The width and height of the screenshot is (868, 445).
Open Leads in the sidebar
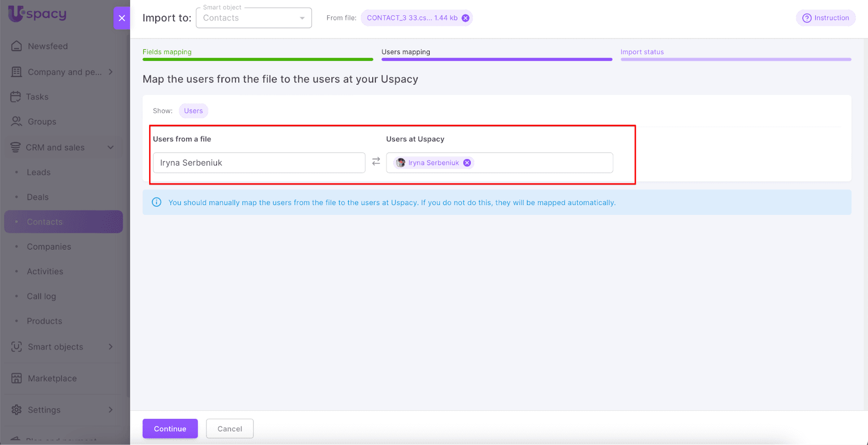click(x=39, y=172)
